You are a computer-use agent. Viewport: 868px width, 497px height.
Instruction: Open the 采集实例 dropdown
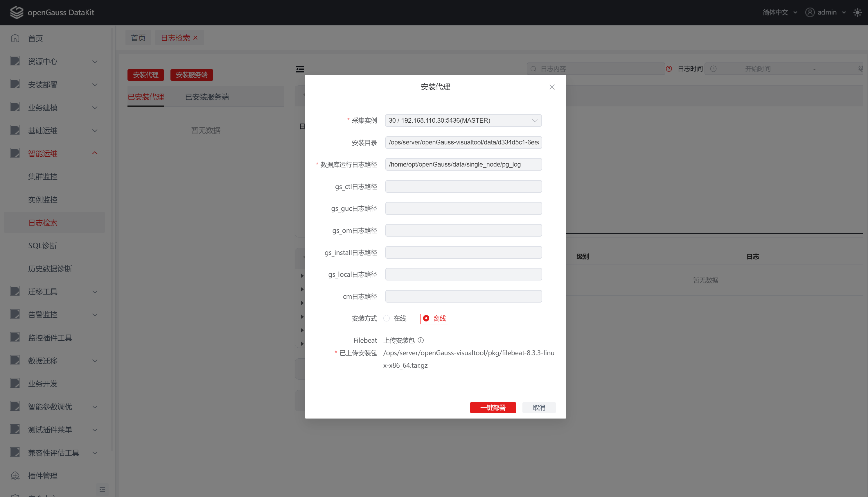(x=463, y=120)
